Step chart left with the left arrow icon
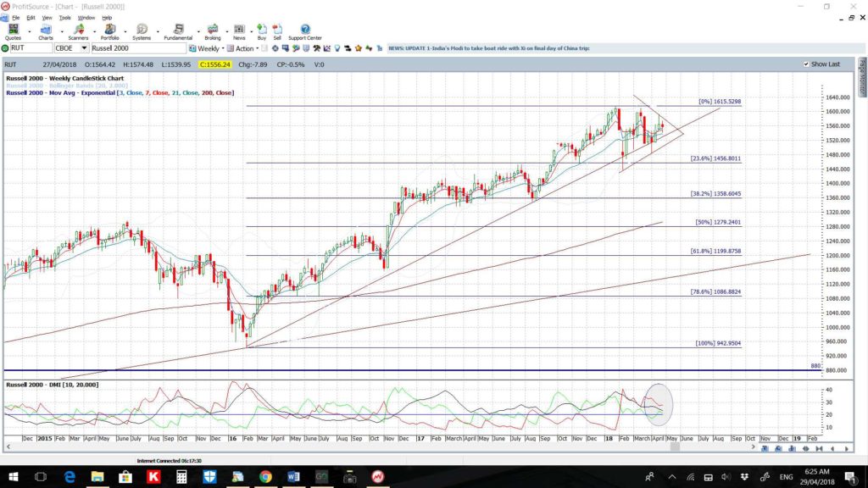This screenshot has height=488, width=868. 832,449
